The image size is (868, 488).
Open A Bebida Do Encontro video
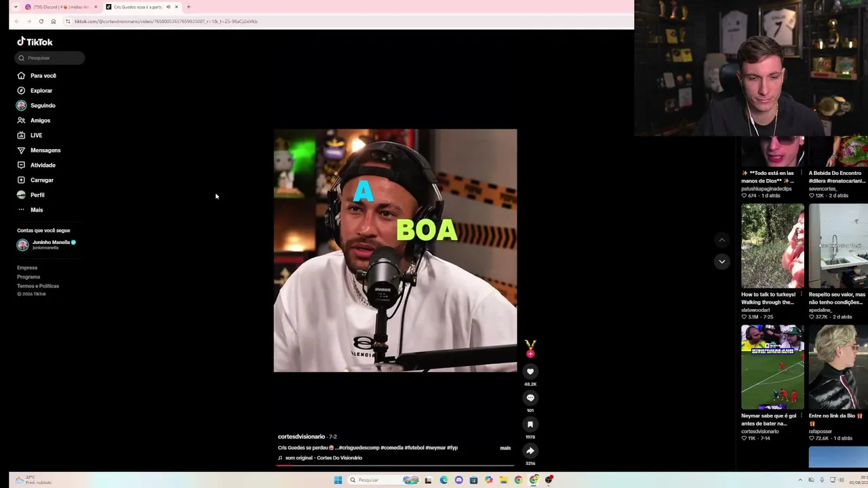click(x=838, y=152)
